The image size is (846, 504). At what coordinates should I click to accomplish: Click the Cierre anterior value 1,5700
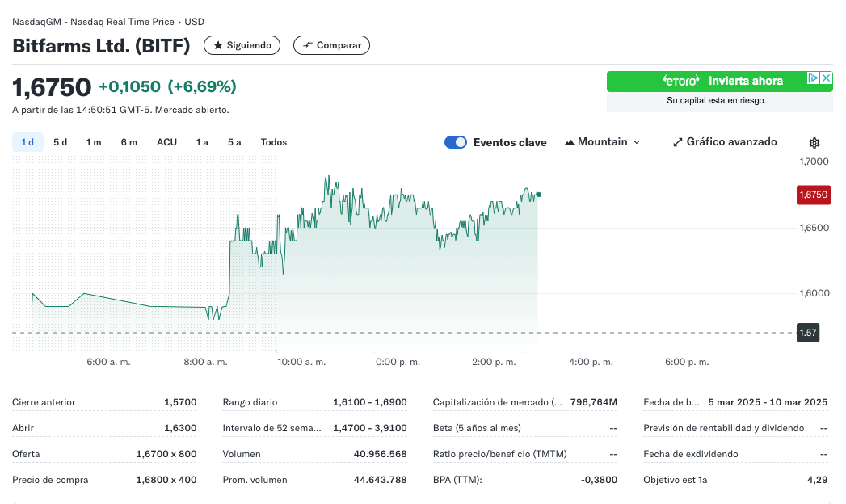pos(180,402)
